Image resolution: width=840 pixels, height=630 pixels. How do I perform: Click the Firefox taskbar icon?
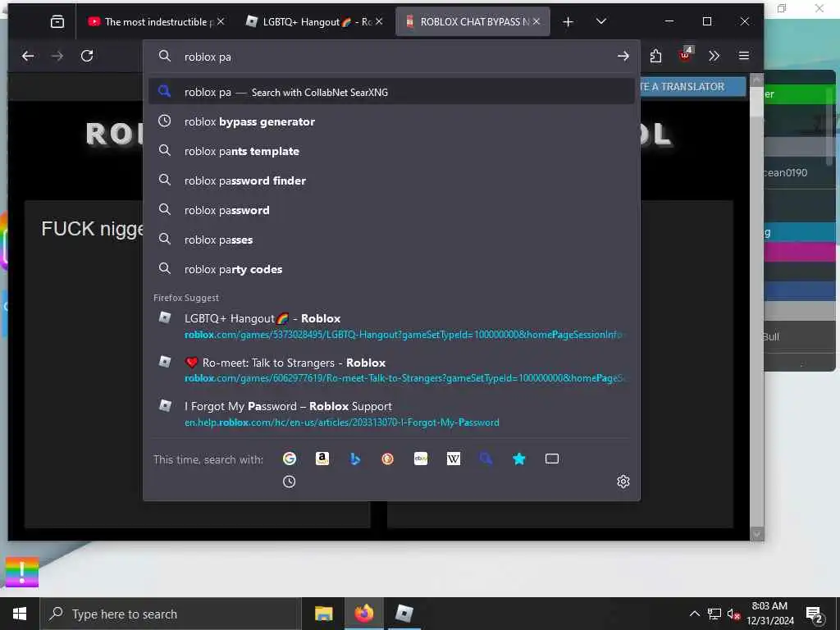pos(363,614)
